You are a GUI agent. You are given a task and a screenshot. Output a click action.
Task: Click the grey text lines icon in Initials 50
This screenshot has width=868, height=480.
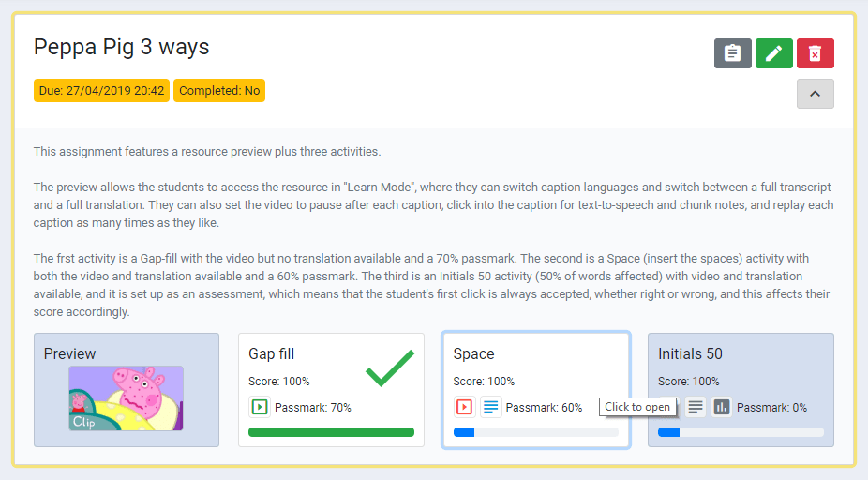[696, 407]
